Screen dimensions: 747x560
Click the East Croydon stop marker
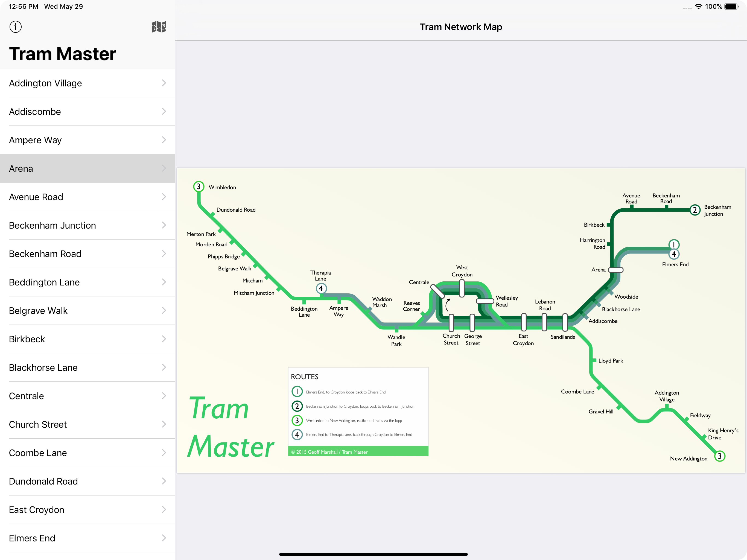pos(524,322)
